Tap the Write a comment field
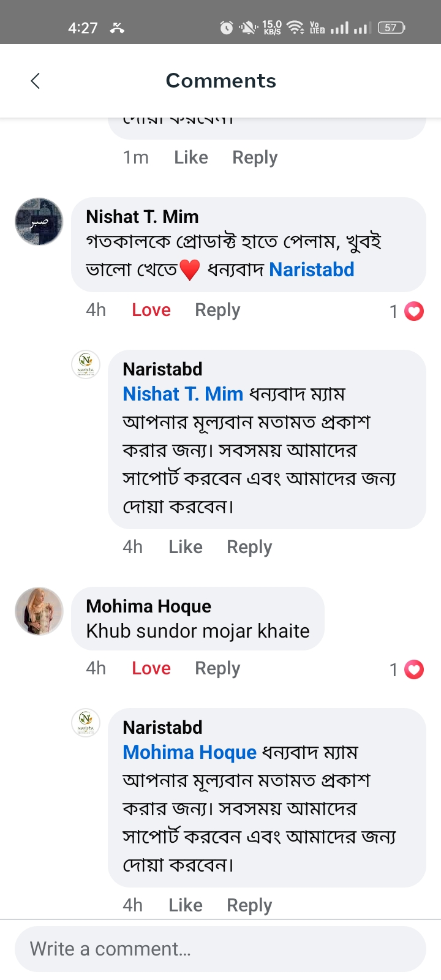Screen dimensions: 441x980 (221, 949)
